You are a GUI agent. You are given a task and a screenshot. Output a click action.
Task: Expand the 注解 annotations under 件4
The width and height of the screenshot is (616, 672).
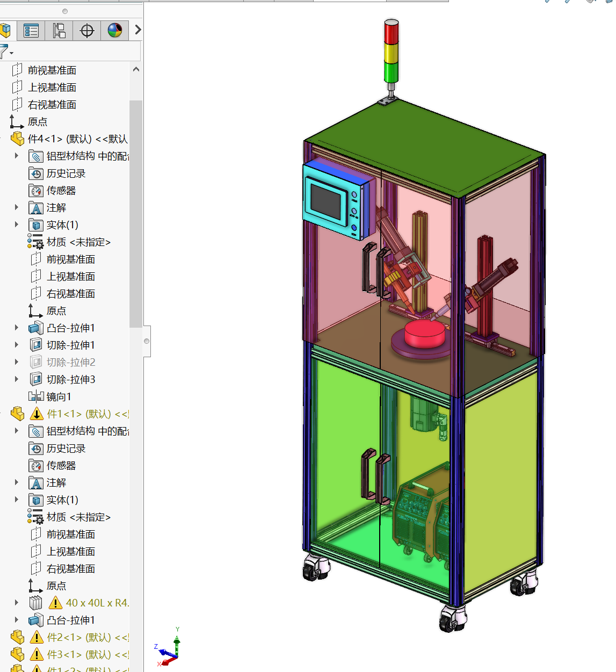tap(16, 207)
